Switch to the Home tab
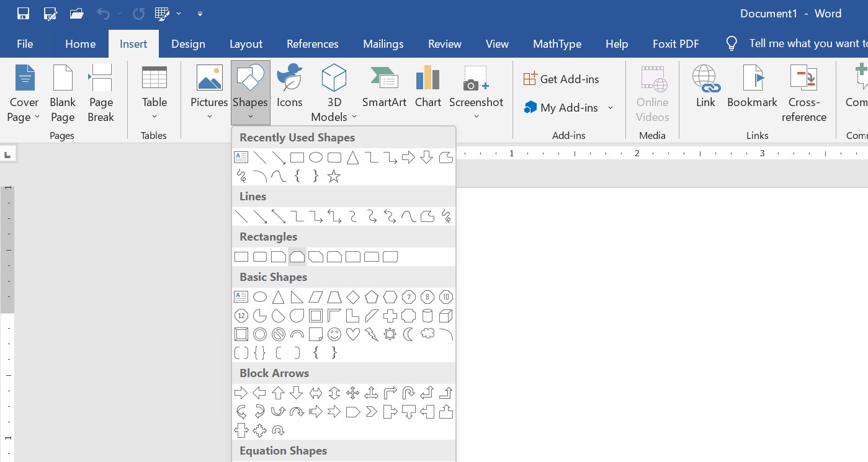Viewport: 868px width, 462px height. 81,44
